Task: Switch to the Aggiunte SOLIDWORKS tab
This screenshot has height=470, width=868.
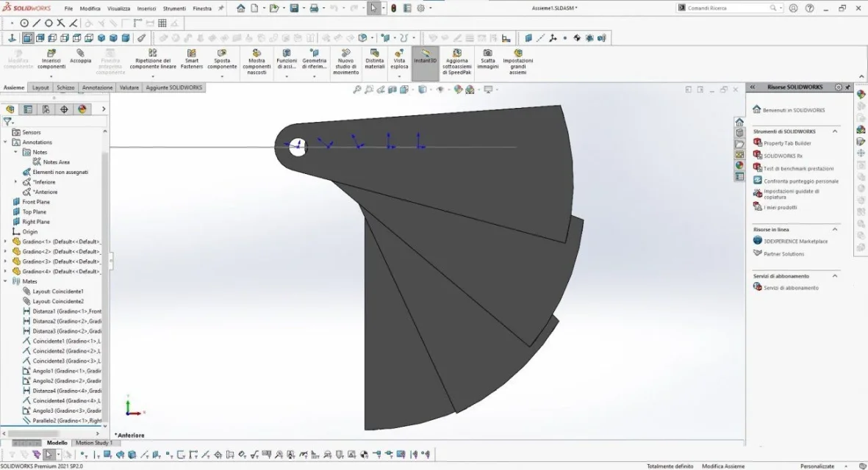Action: [x=174, y=87]
